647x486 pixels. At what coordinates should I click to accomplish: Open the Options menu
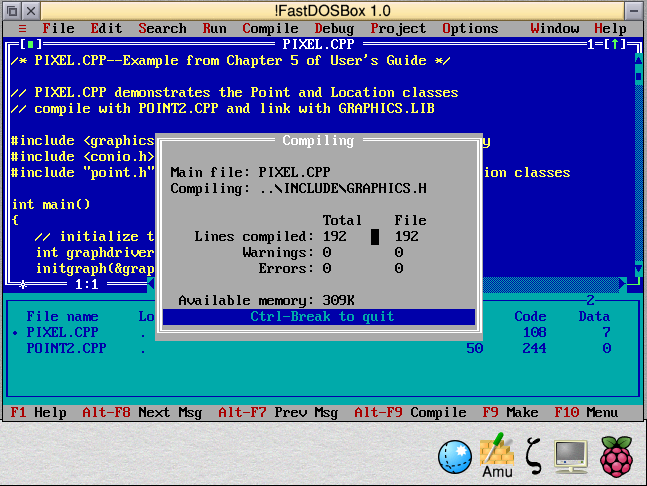point(470,28)
